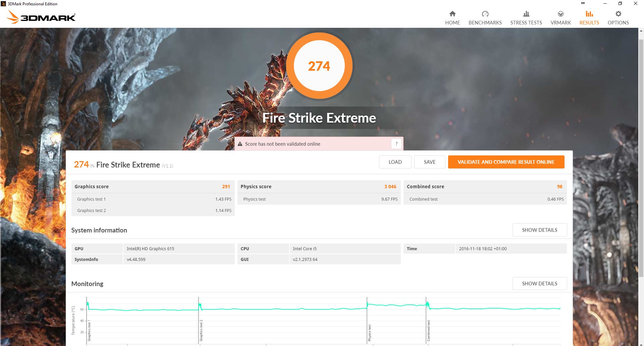
Task: Click the orange score circle 274
Action: [x=319, y=66]
